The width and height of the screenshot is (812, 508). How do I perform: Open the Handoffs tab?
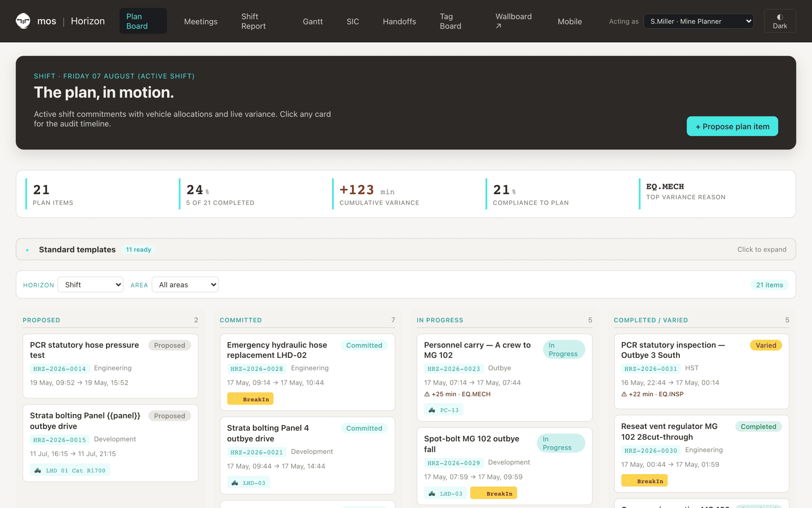399,22
